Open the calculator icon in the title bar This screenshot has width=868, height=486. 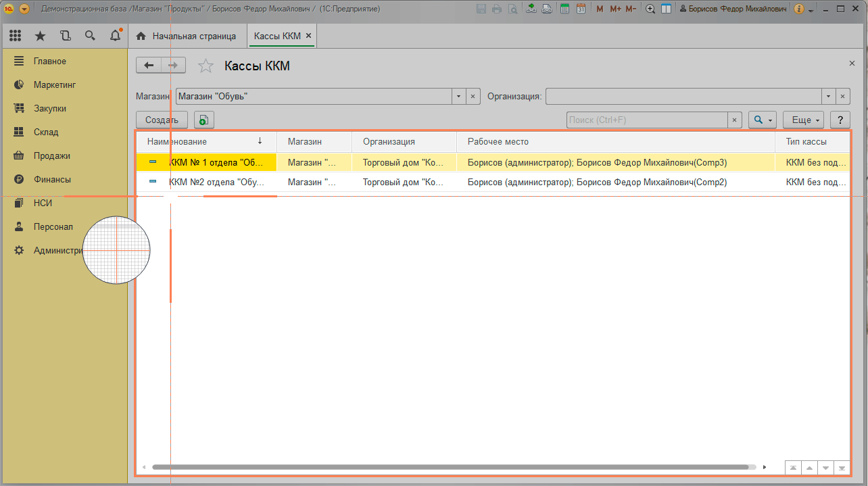564,9
